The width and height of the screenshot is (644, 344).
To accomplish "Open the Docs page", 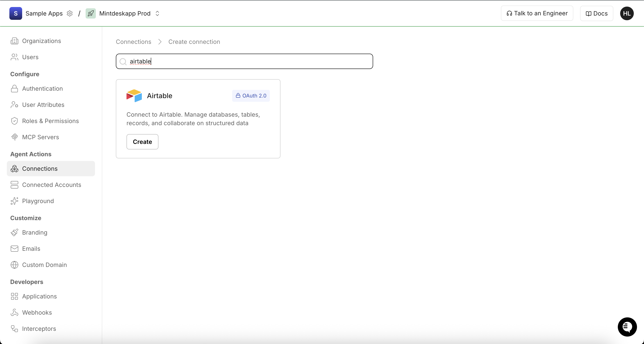I will point(596,13).
